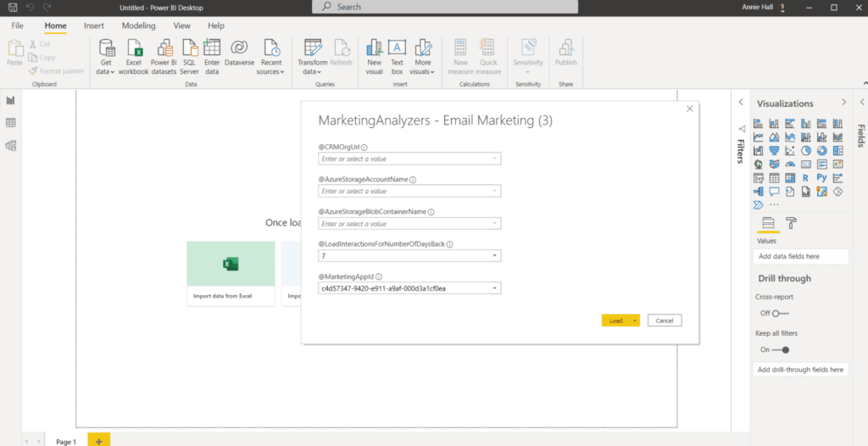Get more visuals ellipsis

tap(775, 205)
